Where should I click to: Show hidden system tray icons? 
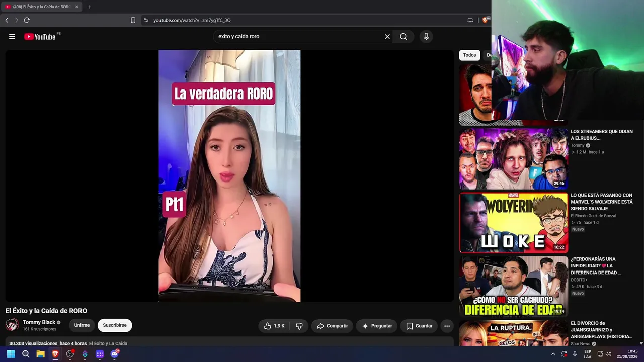(553, 354)
